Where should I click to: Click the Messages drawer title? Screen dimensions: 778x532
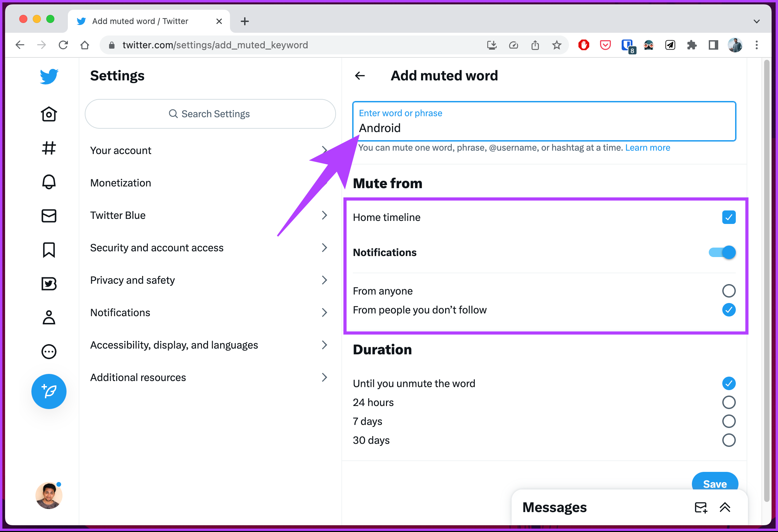[x=554, y=507]
